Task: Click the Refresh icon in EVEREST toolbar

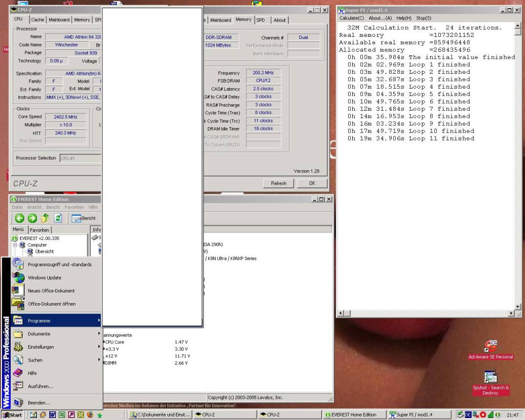Action: [58, 218]
